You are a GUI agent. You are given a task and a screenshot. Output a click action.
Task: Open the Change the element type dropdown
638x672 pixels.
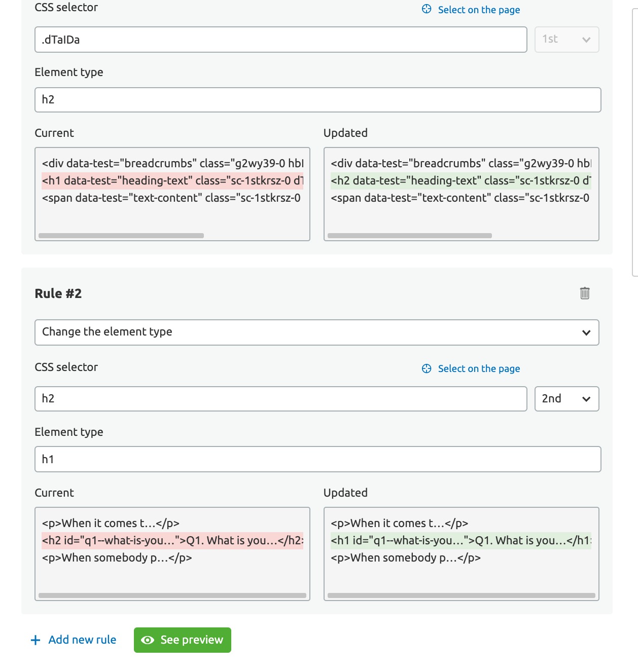316,332
